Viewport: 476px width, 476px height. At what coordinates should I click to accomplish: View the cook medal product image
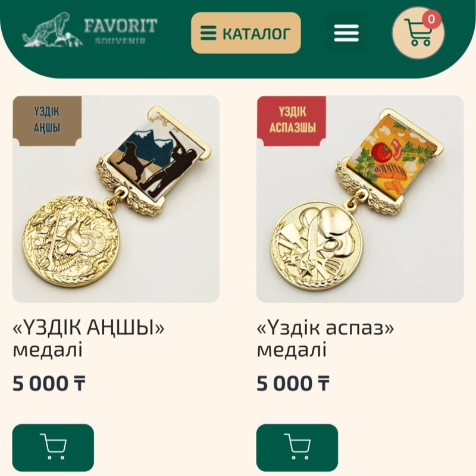(360, 199)
